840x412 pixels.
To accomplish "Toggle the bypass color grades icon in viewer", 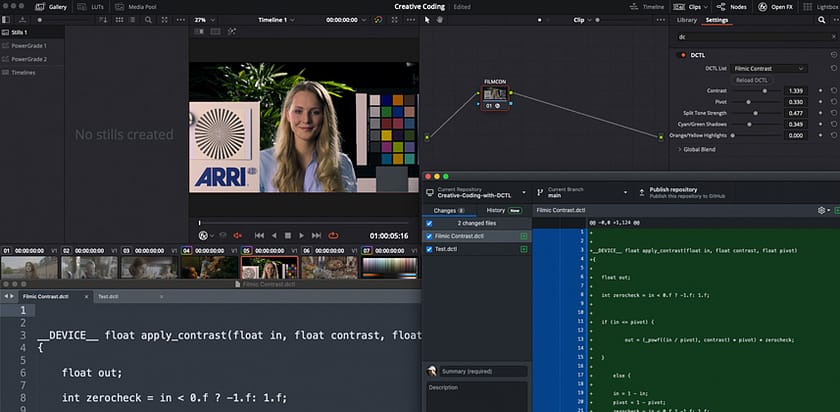I will pyautogui.click(x=378, y=20).
